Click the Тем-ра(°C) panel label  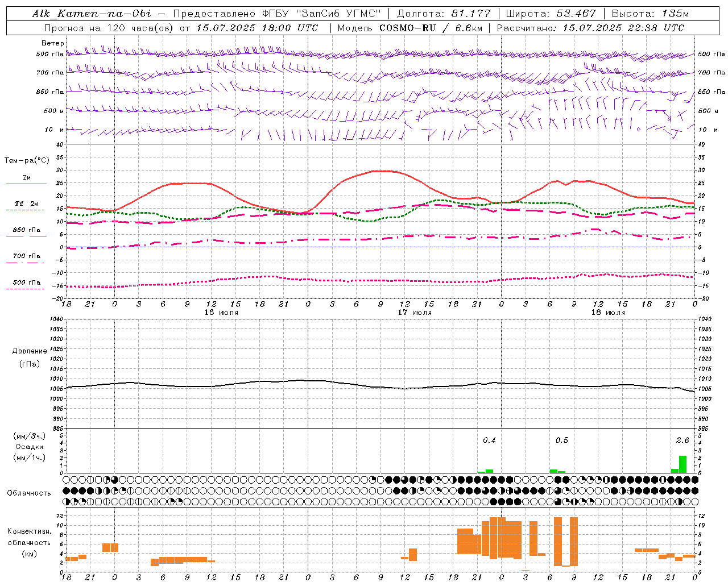coord(27,161)
